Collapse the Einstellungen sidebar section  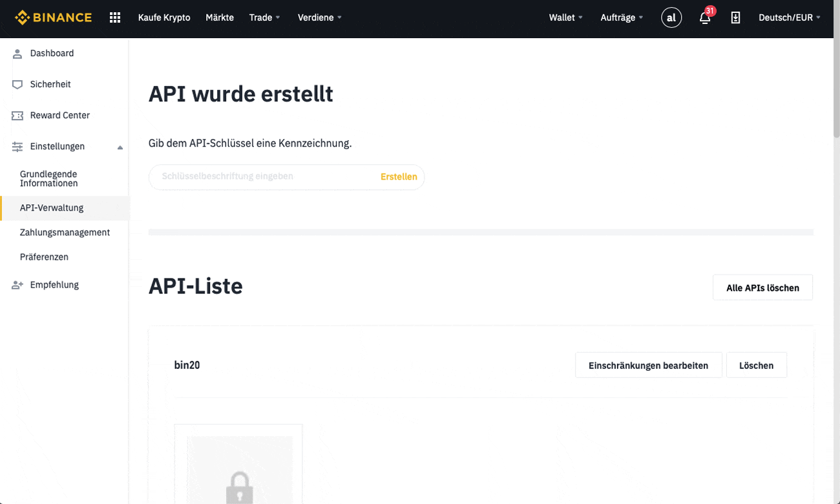(x=120, y=147)
